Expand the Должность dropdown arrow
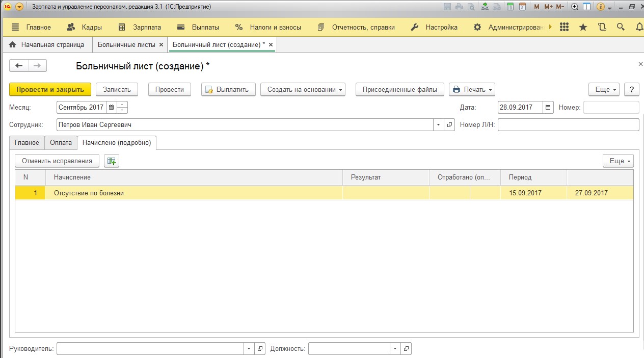The width and height of the screenshot is (644, 358). click(395, 349)
